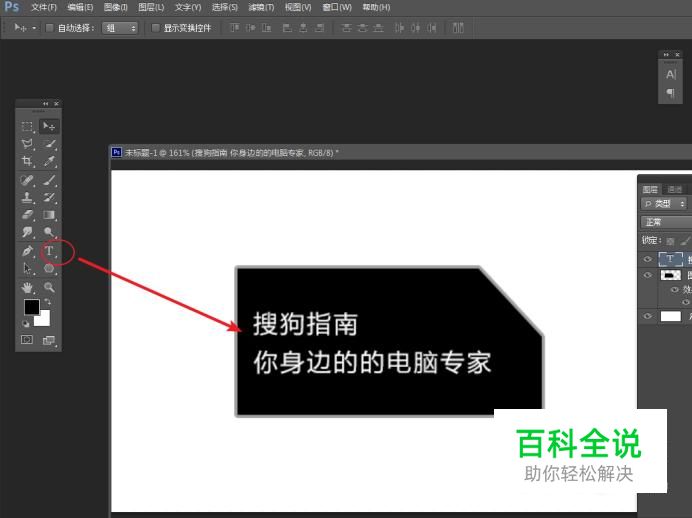The height and width of the screenshot is (518, 692).
Task: Select the Crop tool
Action: [x=27, y=161]
